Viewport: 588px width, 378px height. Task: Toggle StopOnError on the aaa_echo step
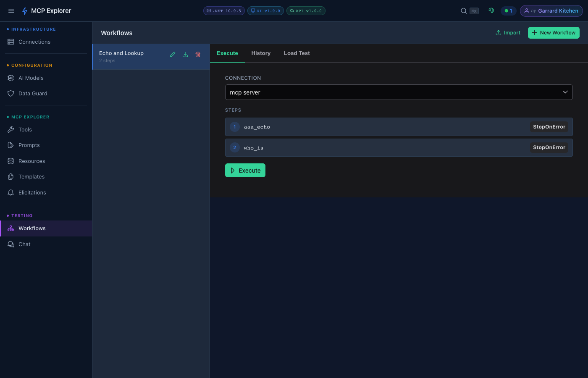coord(549,126)
